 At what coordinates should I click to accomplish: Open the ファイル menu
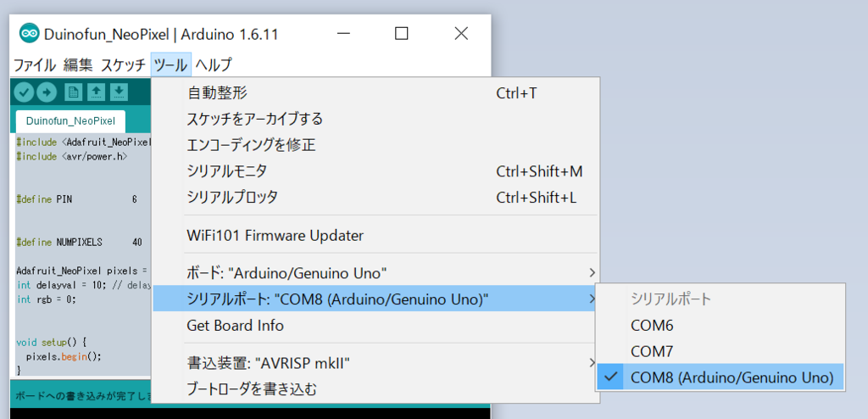[x=34, y=64]
